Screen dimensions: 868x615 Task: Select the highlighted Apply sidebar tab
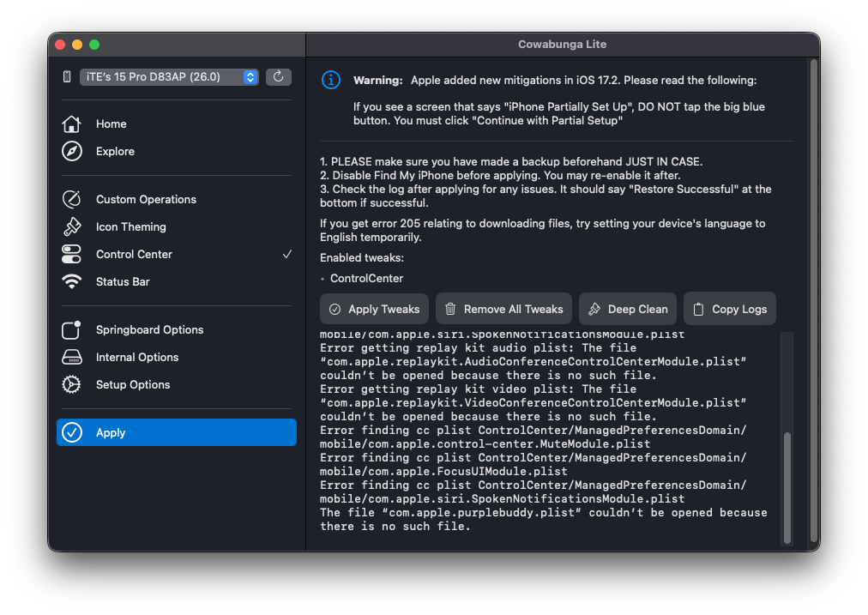tap(177, 432)
